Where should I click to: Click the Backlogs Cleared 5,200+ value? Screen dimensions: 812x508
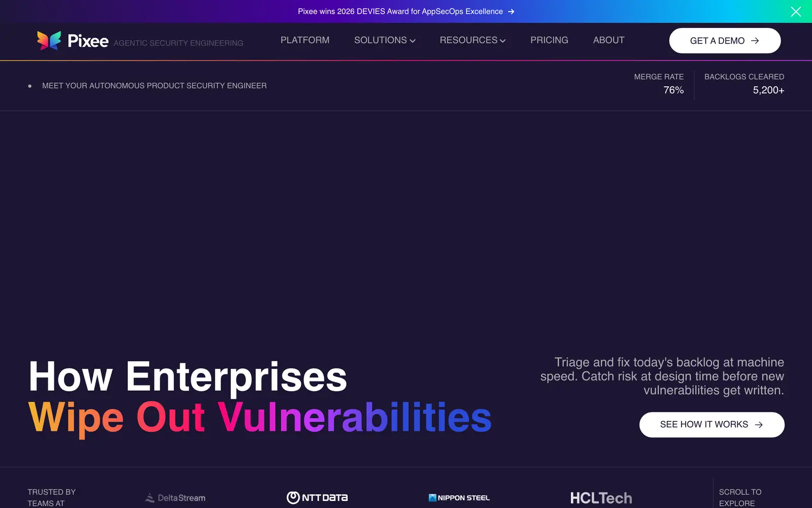(768, 90)
